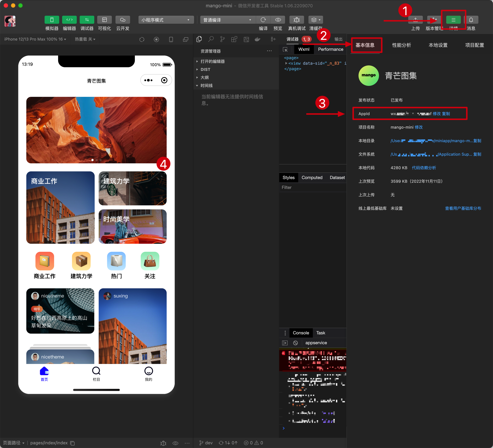Viewport: 493px width, 448px height.
Task: Click the 代码依赖分析 link
Action: click(424, 168)
